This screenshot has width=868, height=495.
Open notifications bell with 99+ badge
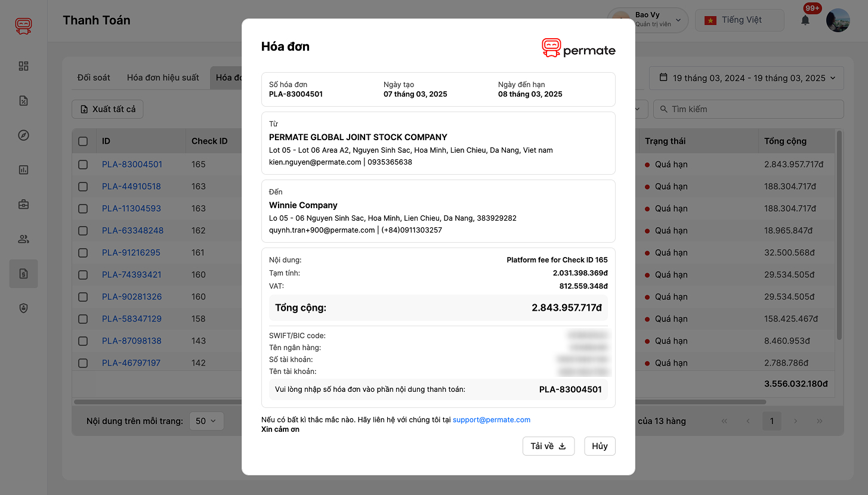[x=805, y=20]
